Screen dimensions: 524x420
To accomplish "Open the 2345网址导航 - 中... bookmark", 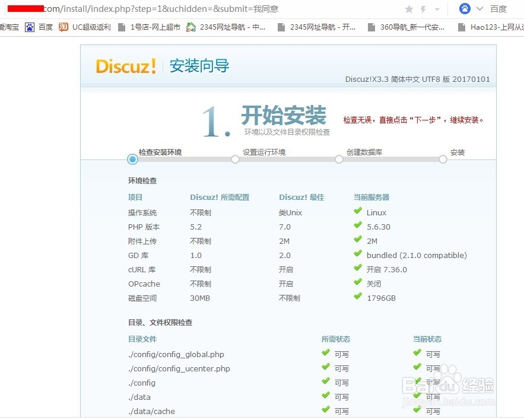I will (233, 27).
